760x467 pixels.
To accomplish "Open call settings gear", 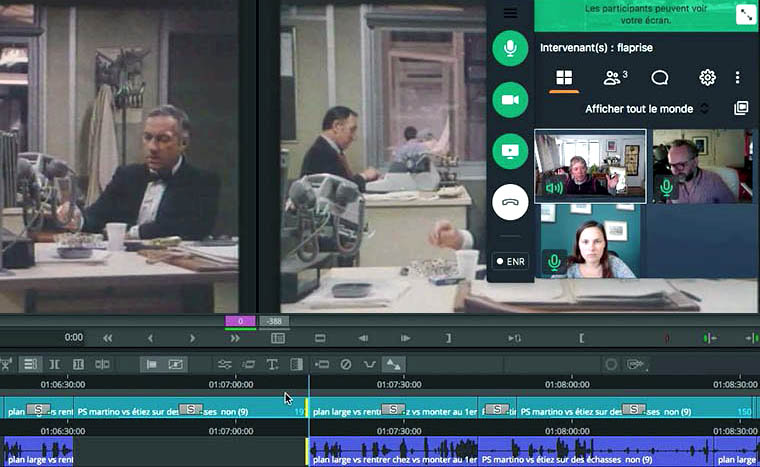I will tap(707, 78).
